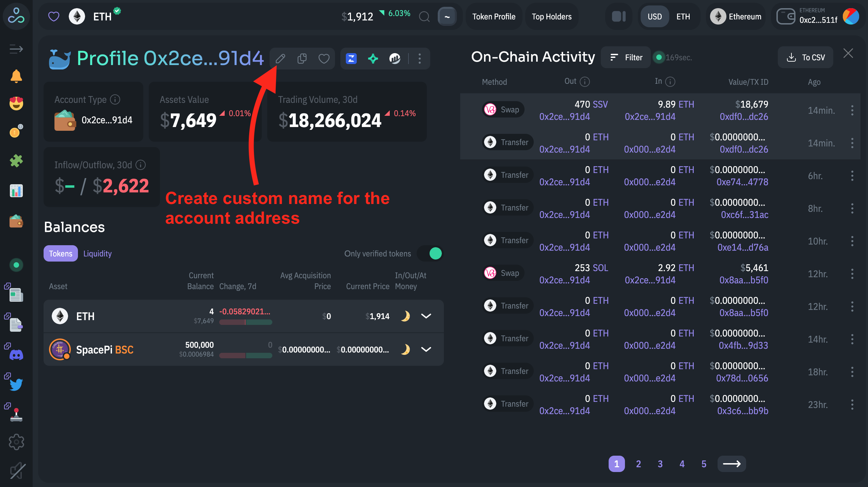Open the puzzle piece sidebar icon

[16, 160]
